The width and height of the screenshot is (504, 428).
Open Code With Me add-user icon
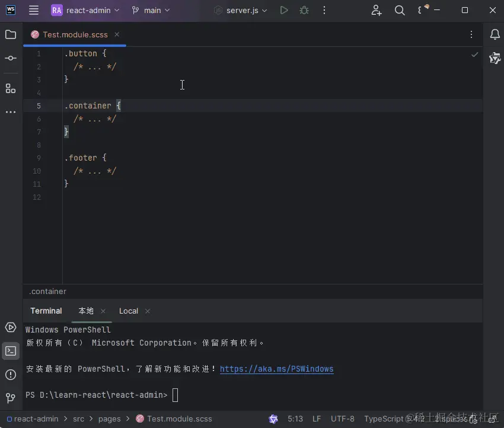[x=377, y=10]
